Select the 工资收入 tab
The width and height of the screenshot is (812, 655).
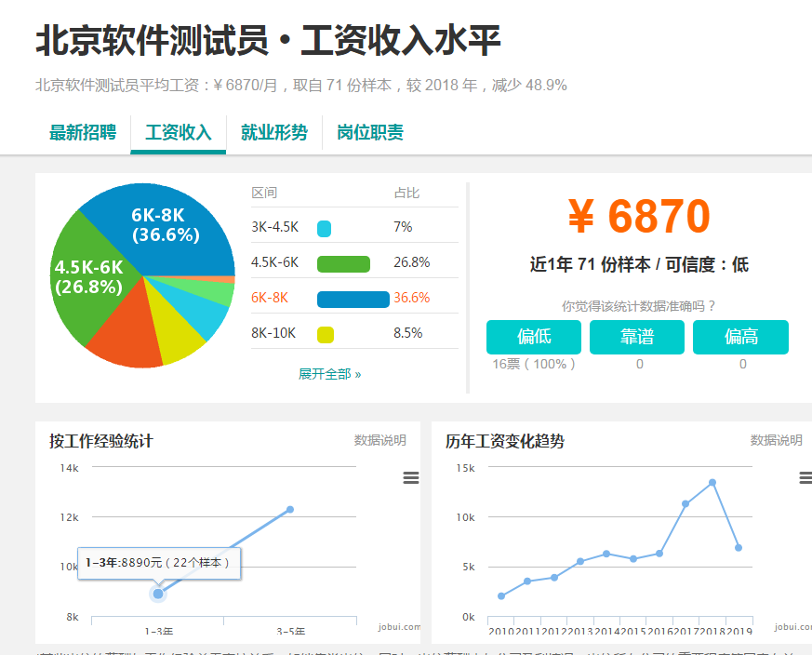point(179,132)
